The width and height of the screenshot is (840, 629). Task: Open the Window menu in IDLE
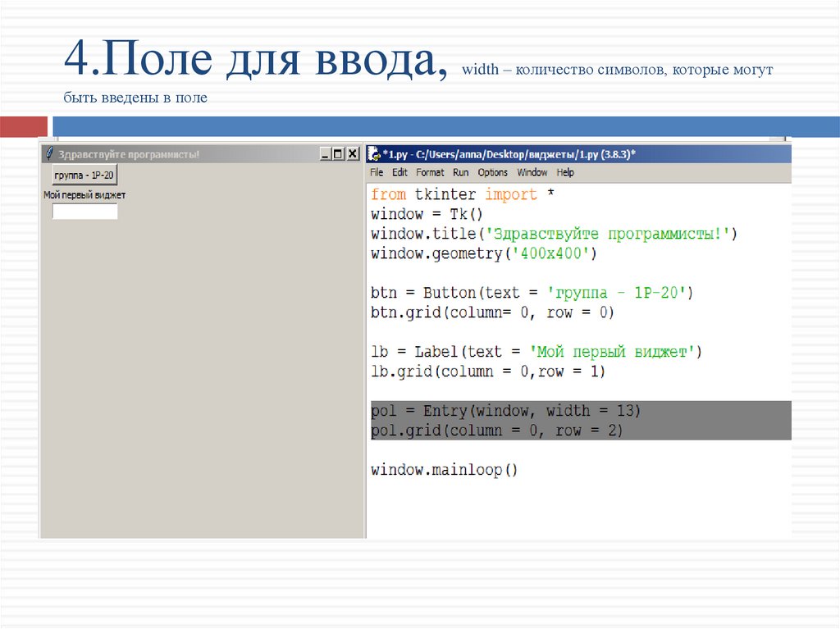532,172
